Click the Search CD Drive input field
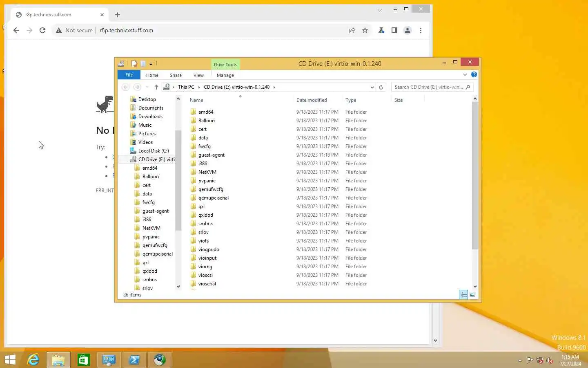Screen dimensions: 588x368 (428, 87)
